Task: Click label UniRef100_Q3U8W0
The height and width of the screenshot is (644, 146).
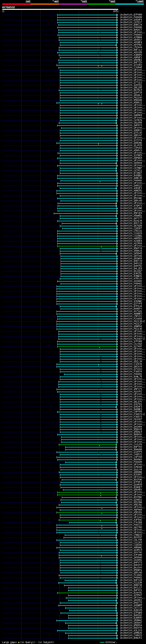Action: pos(131,301)
